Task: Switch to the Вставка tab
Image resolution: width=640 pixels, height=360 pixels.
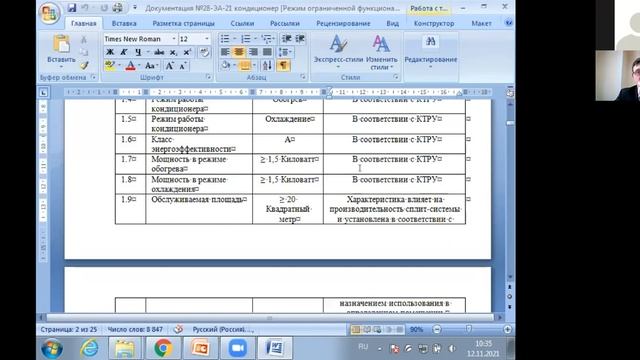Action: point(124,23)
